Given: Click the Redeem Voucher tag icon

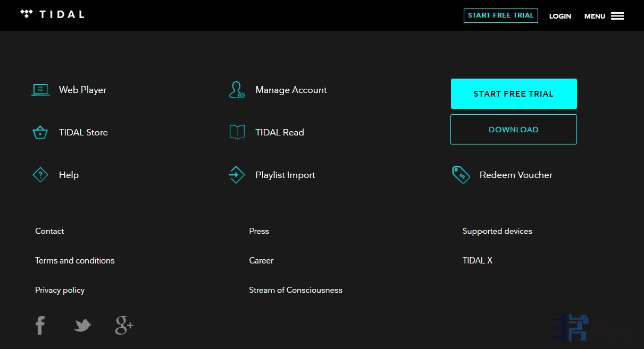Looking at the screenshot, I should [x=461, y=175].
